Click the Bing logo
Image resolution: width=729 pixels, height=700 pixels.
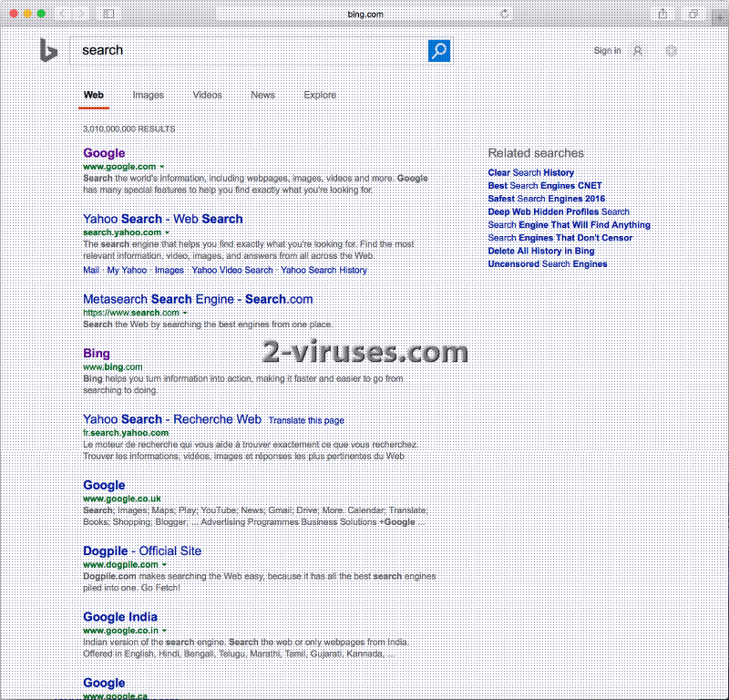pyautogui.click(x=48, y=50)
